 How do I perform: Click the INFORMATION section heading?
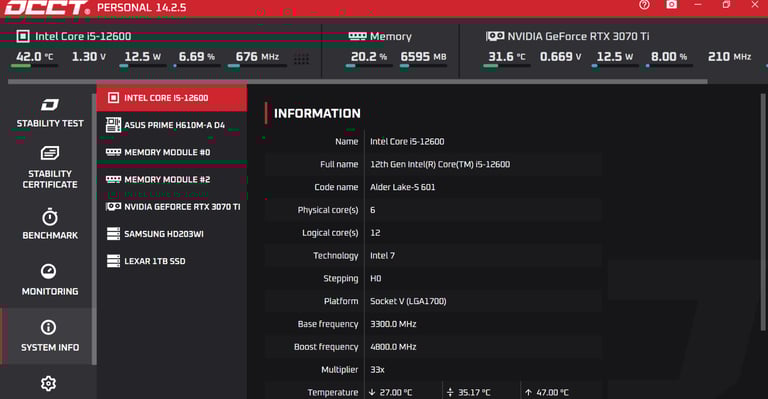pyautogui.click(x=317, y=114)
